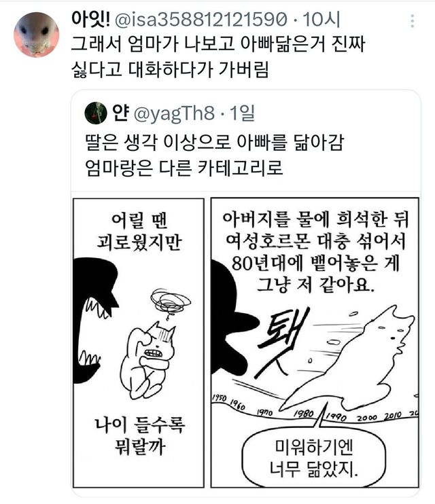435x504 pixels.
Task: Open the handle @yagTh8
Action: (x=174, y=113)
